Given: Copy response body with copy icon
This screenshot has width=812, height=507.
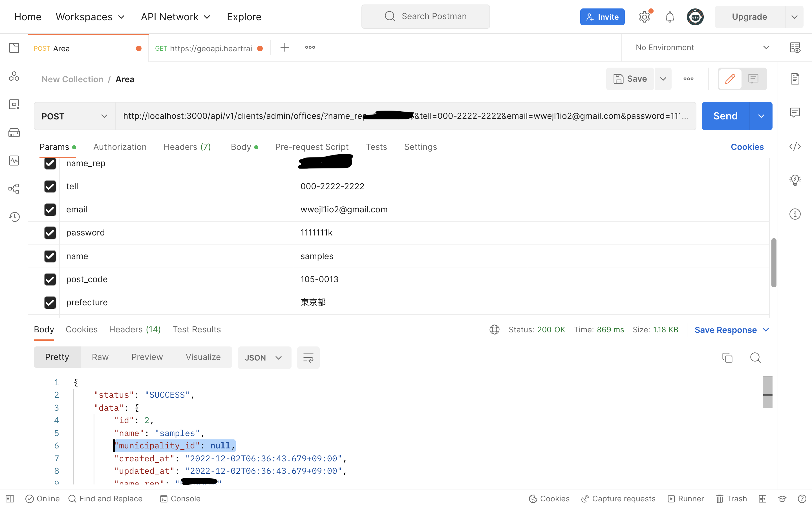Looking at the screenshot, I should click(727, 357).
